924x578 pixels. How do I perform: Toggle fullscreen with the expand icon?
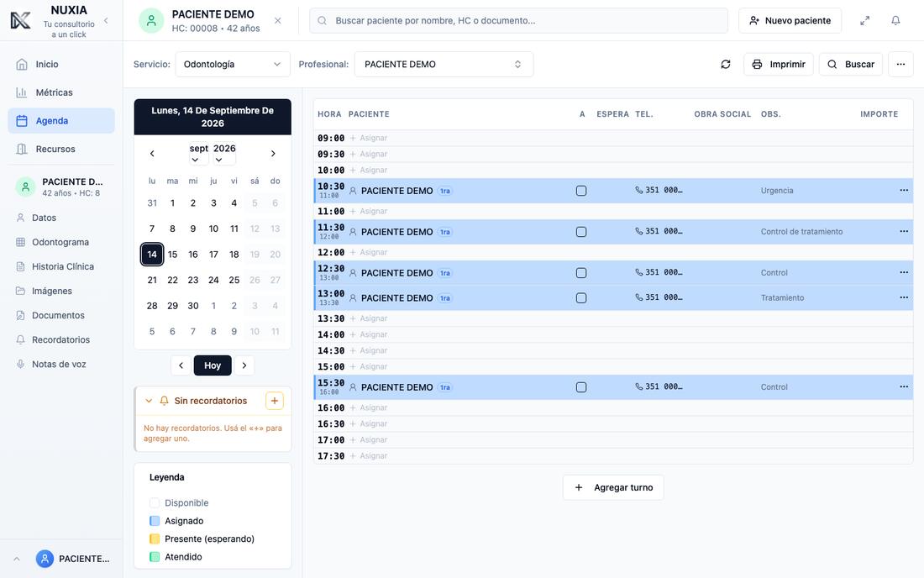[864, 21]
